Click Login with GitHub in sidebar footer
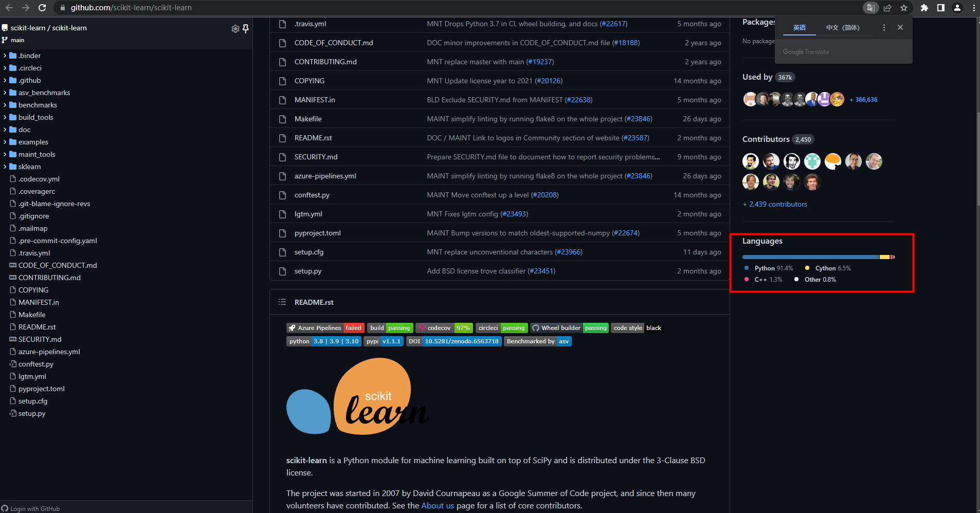 (x=31, y=509)
